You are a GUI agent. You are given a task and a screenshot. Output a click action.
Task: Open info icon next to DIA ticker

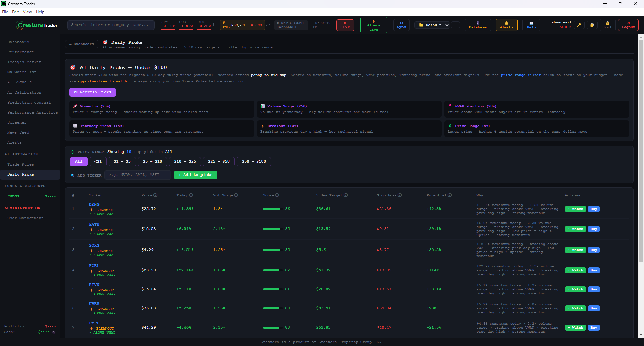[x=213, y=24]
